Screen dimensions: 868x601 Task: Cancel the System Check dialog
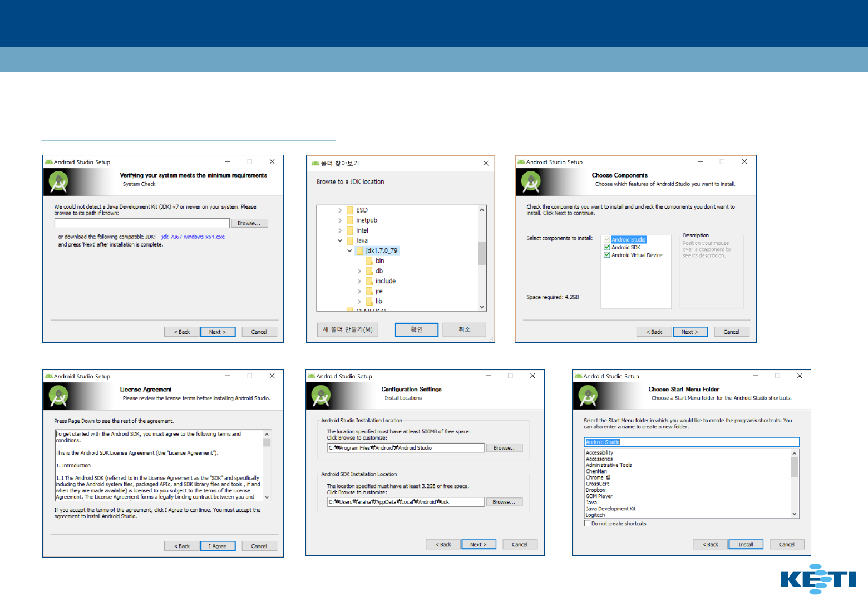click(x=259, y=332)
